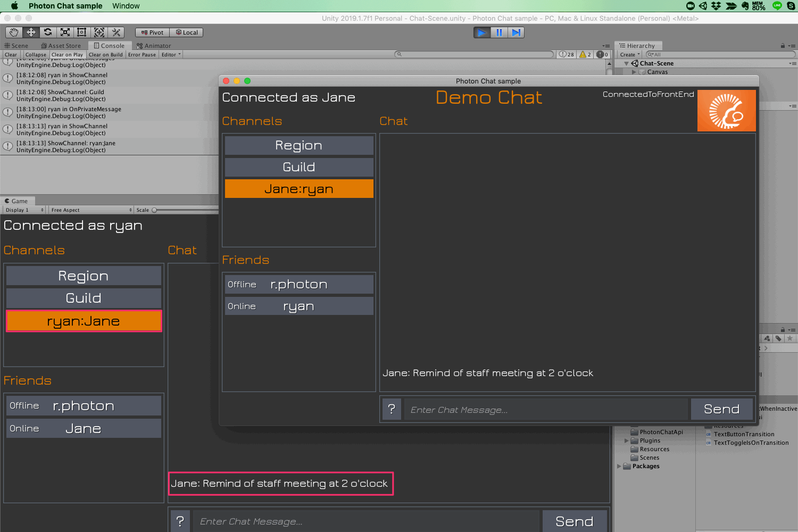Select the combined Transform tool
This screenshot has height=532, width=798.
click(x=99, y=32)
